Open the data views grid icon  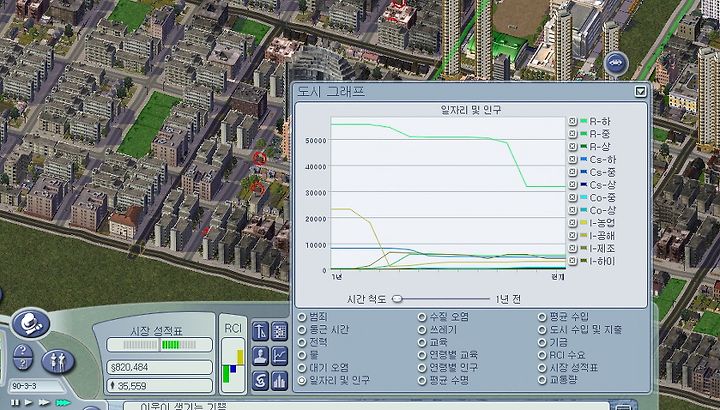point(279,331)
